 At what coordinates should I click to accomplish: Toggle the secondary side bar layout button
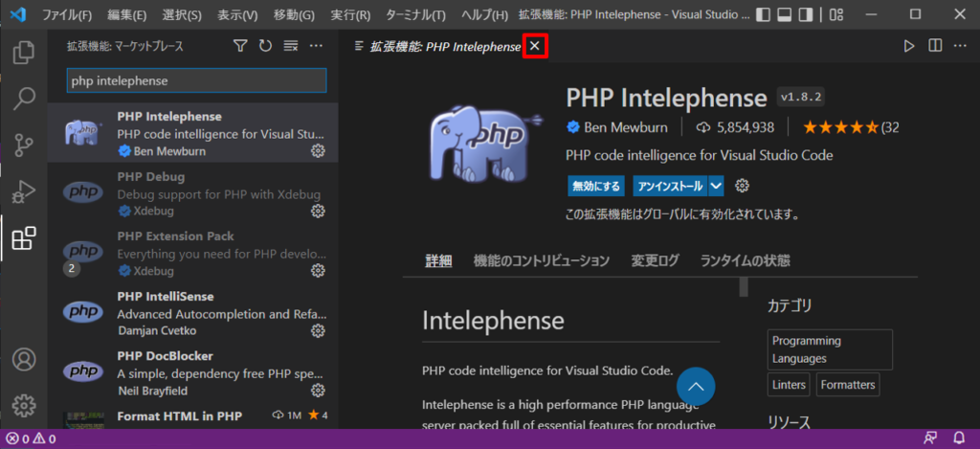tap(806, 14)
